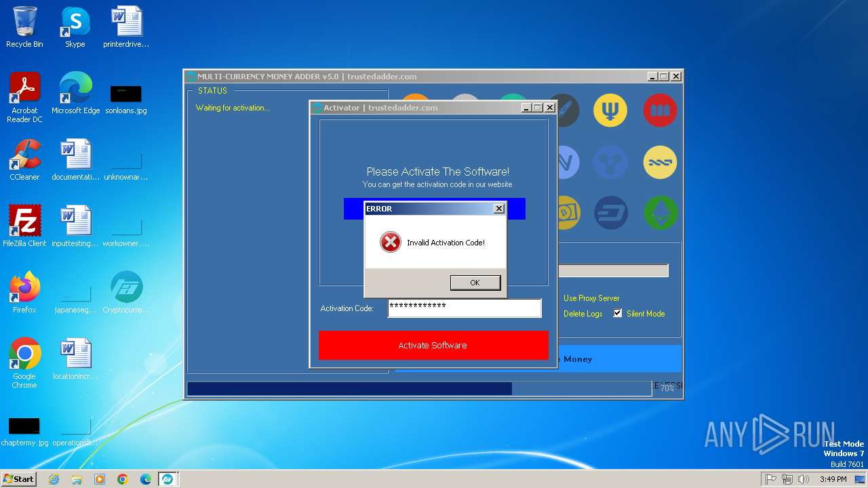Viewport: 868px width, 488px height.
Task: Select the chaptermy.jpg desktop file
Action: tap(24, 432)
